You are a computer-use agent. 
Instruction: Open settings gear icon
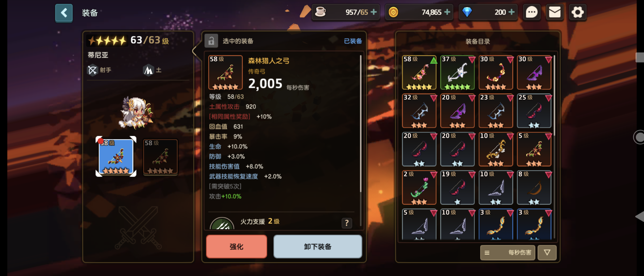point(577,12)
